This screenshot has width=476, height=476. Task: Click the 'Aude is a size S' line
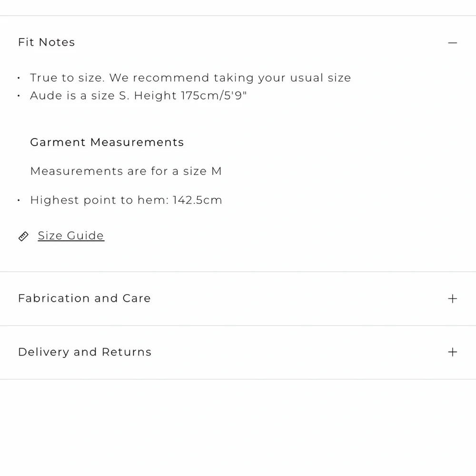[x=139, y=96]
